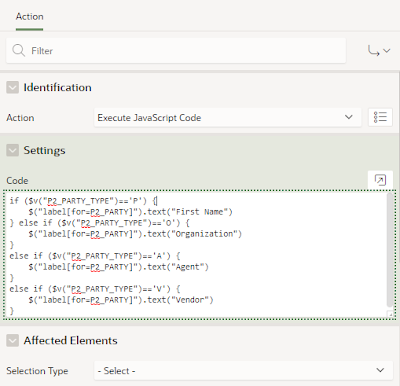Click the Filter input field

pyautogui.click(x=176, y=51)
